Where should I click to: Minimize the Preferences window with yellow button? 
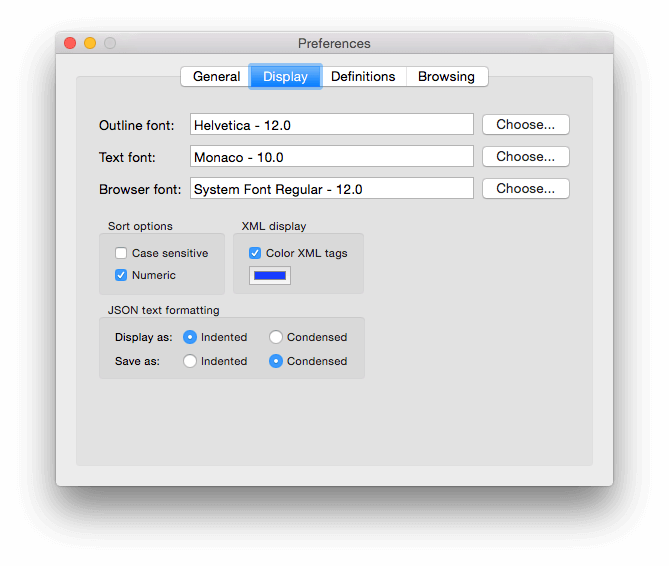90,43
